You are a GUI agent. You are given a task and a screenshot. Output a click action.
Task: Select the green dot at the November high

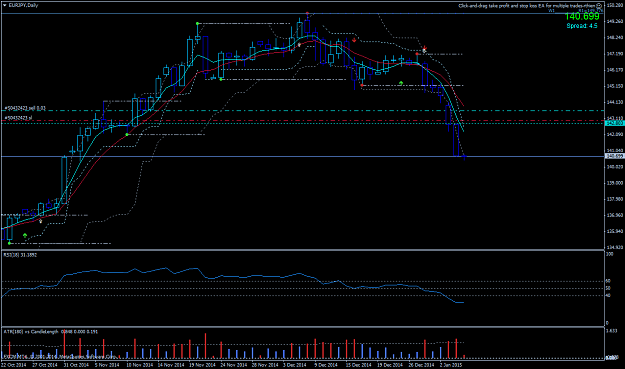197,24
